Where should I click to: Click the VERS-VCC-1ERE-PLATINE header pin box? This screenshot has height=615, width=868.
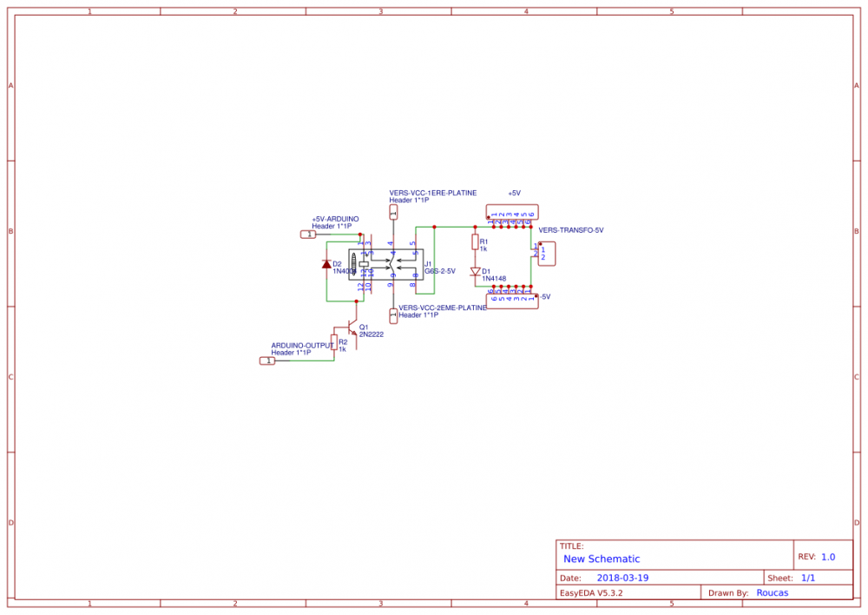click(x=393, y=212)
